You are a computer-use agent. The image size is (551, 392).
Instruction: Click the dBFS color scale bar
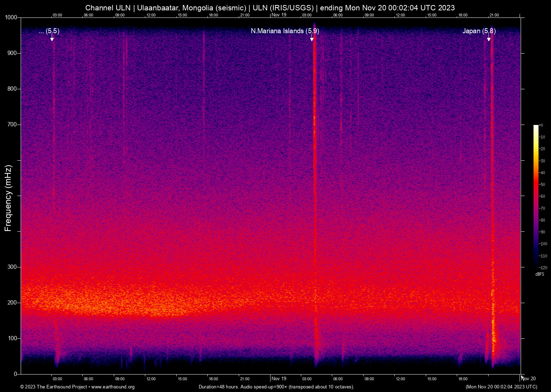(x=536, y=196)
